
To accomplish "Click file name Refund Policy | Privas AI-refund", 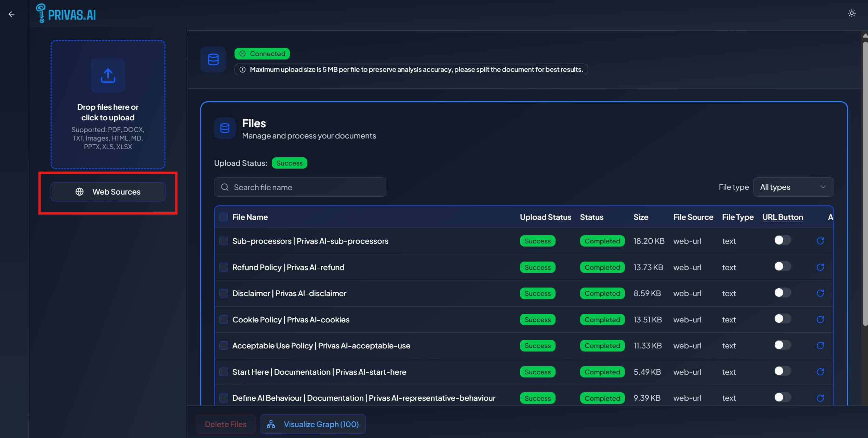I will [x=288, y=267].
